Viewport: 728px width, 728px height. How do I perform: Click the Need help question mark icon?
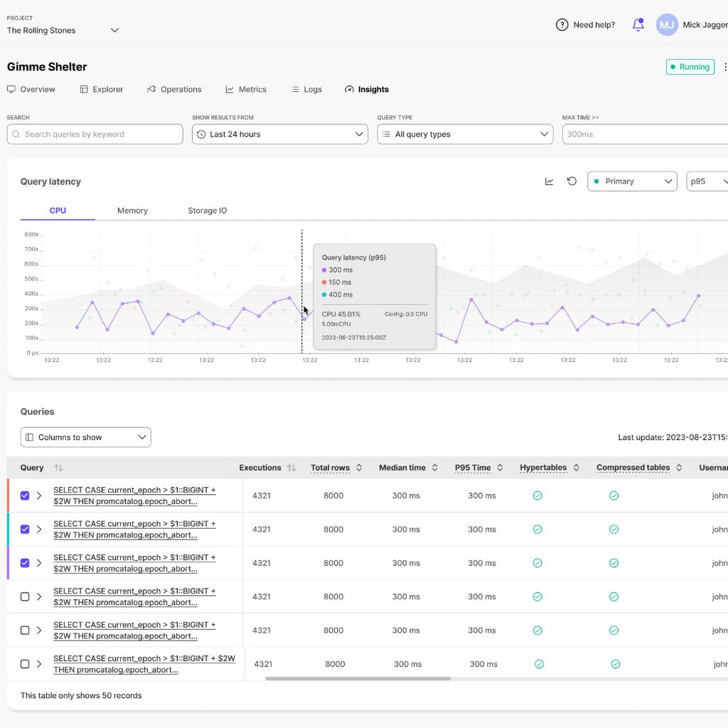(562, 25)
